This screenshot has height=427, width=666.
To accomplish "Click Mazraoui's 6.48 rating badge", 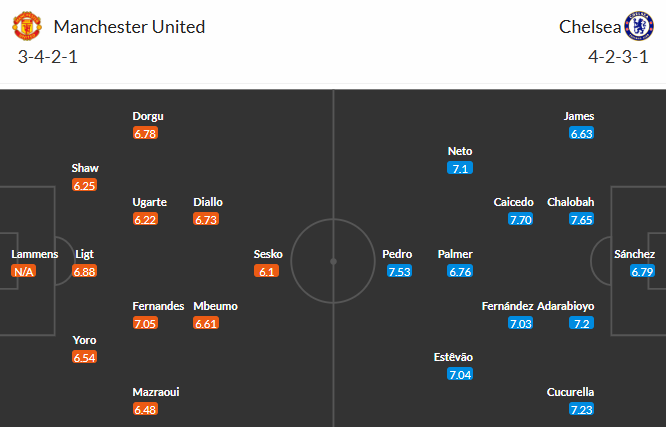I will tap(146, 410).
